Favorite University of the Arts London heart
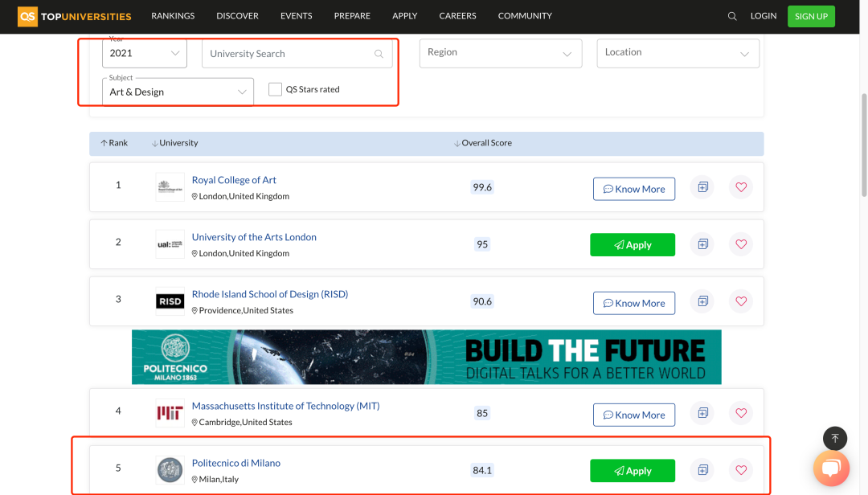 [x=741, y=244]
